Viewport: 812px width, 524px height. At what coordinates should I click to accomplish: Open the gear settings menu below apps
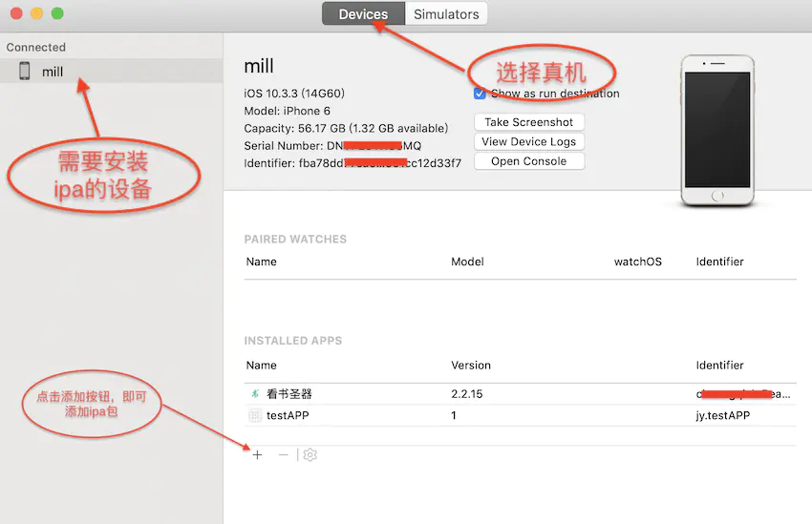(310, 455)
